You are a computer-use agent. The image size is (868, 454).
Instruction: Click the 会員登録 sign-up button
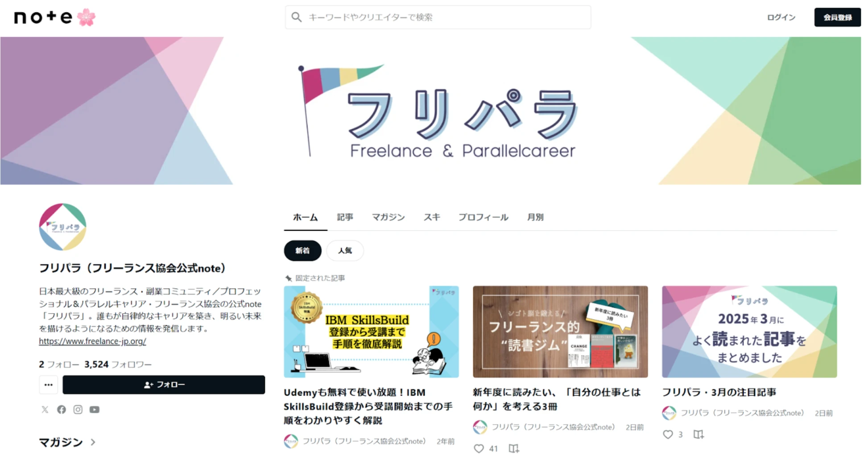(837, 17)
